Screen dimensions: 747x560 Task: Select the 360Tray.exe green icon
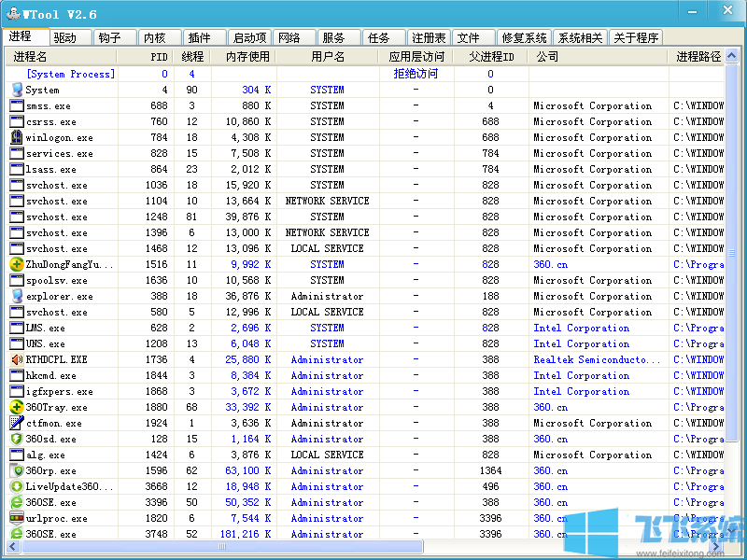[x=15, y=407]
